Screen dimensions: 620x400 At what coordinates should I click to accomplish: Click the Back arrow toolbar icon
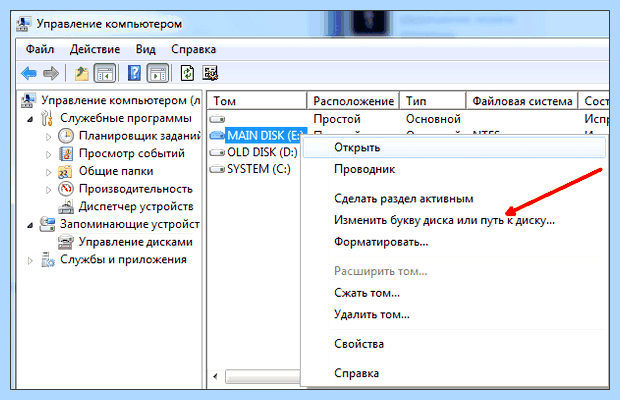29,74
